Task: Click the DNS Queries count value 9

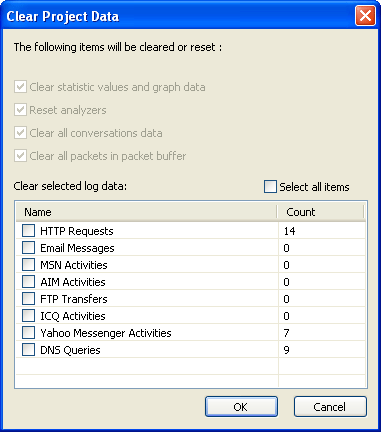Action: click(286, 350)
